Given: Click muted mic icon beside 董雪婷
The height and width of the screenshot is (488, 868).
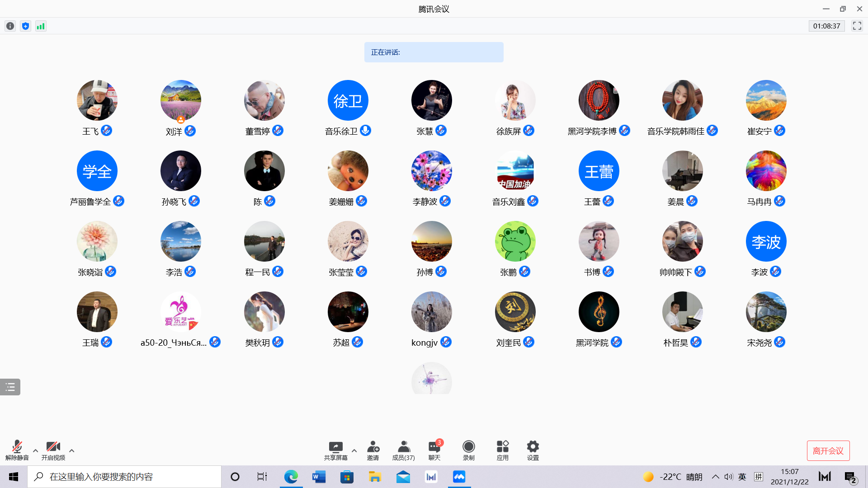Looking at the screenshot, I should [278, 131].
